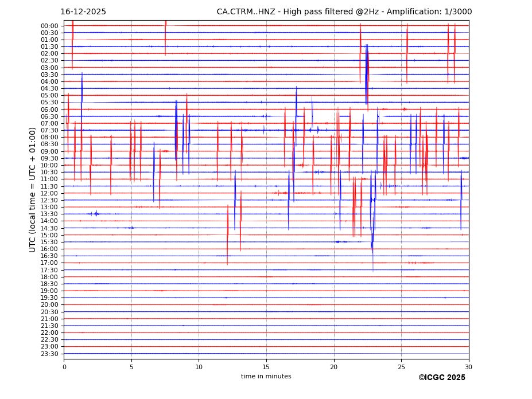532x399 pixels.
Task: Select the 03:30 time row label
Action: coord(49,75)
